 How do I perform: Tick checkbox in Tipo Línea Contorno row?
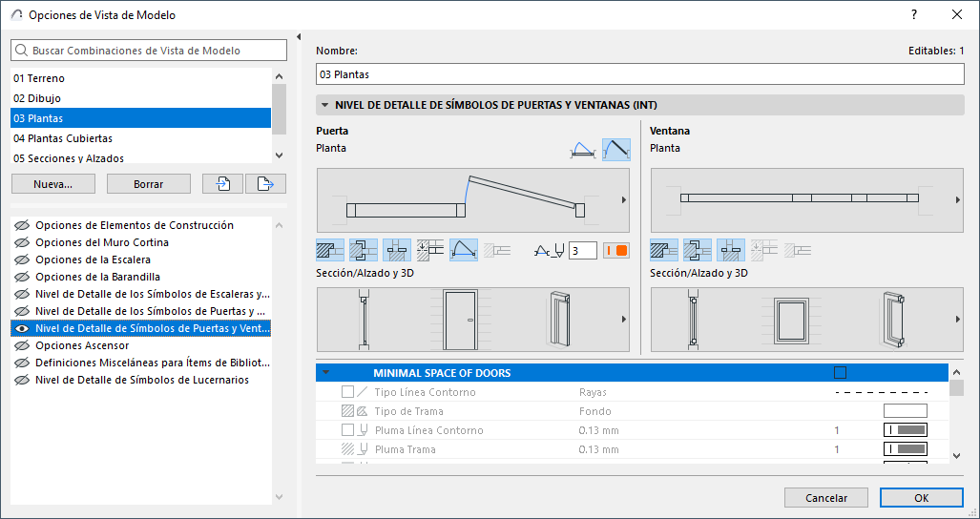tap(347, 392)
